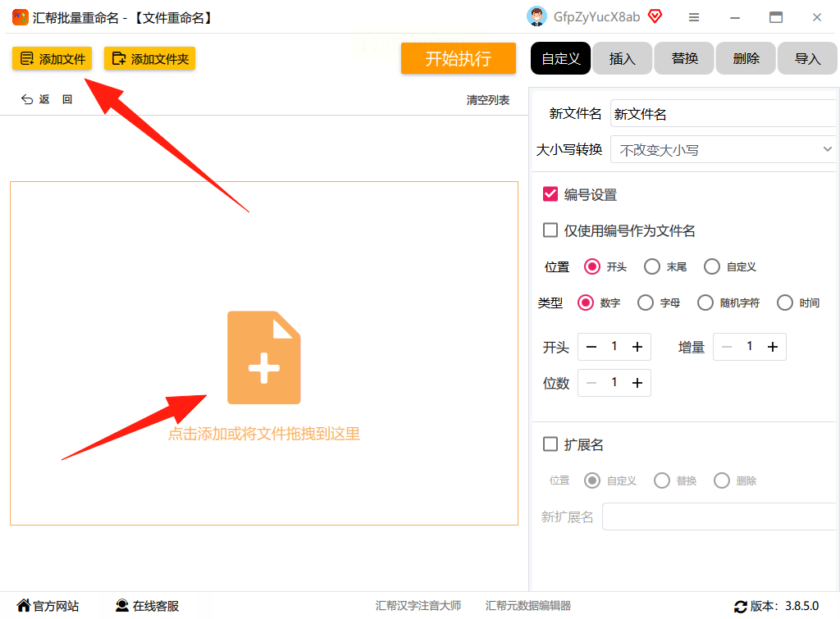Select 末尾 position radio button
This screenshot has width=840, height=619.
click(652, 266)
